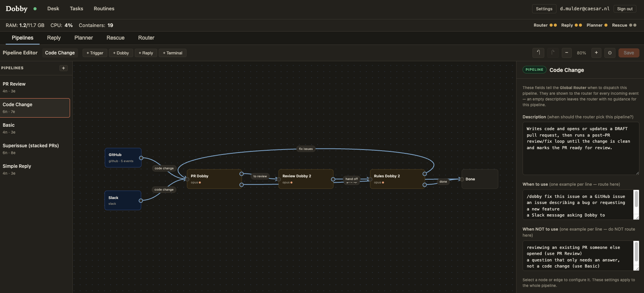Select the 'to review' edge label
Image resolution: width=644 pixels, height=293 pixels.
click(260, 176)
